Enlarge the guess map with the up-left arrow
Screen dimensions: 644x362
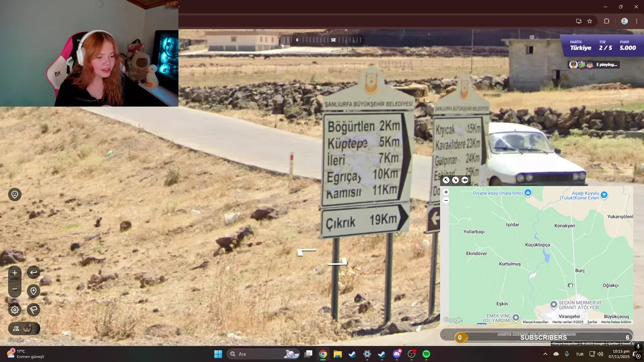(446, 180)
